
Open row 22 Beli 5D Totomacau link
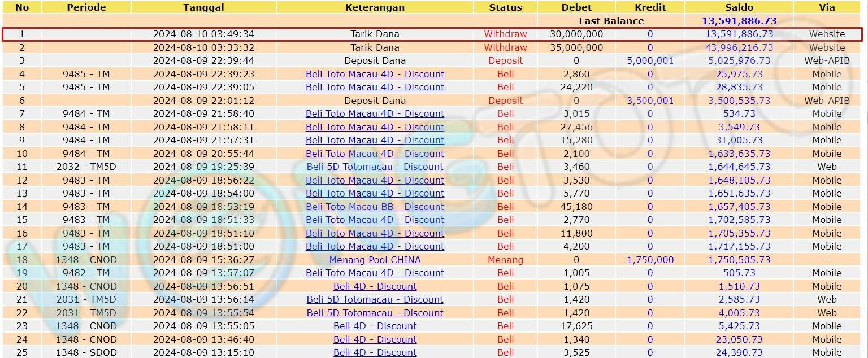(375, 313)
